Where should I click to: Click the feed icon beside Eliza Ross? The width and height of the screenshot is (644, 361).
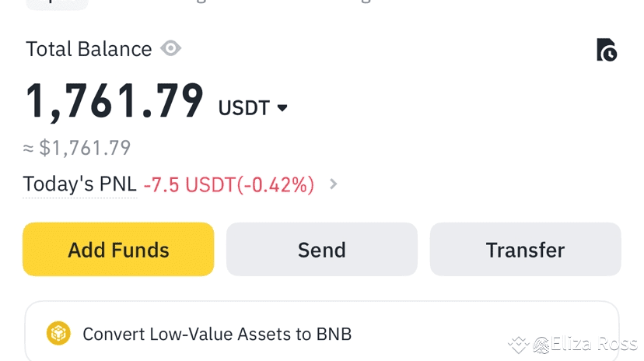pos(542,344)
